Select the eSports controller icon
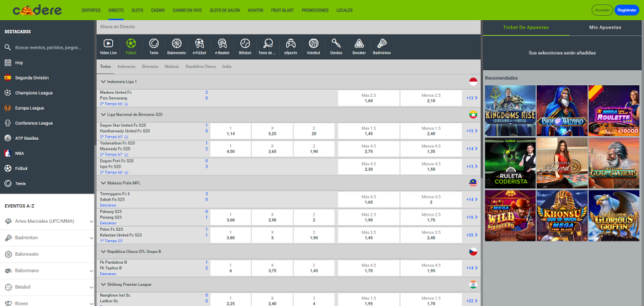 [x=291, y=47]
